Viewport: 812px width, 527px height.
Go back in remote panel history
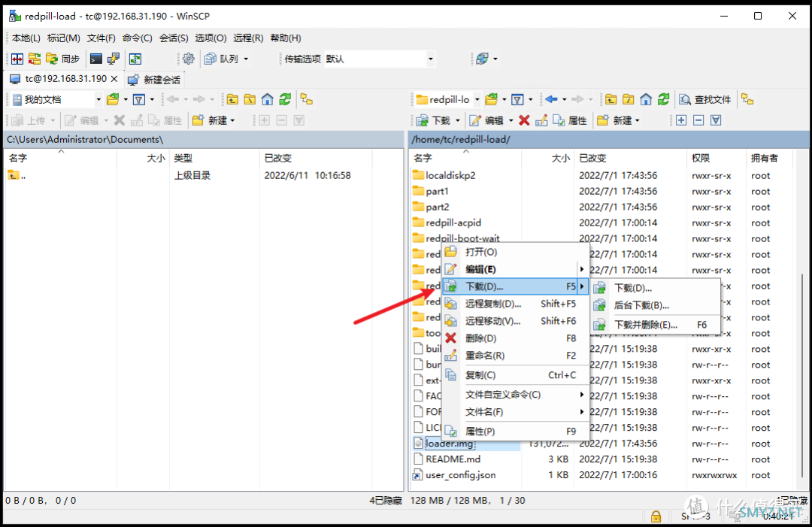tap(552, 99)
